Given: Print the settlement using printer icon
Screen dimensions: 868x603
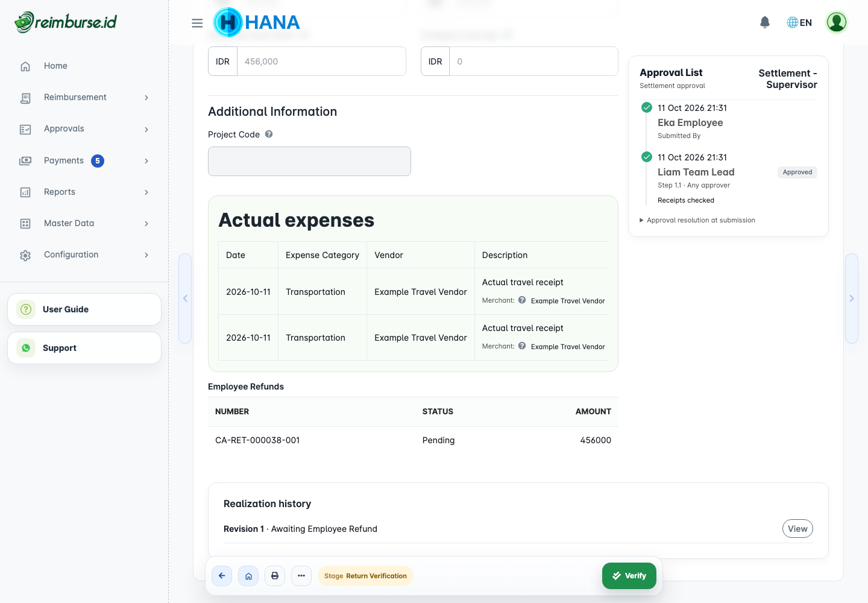Looking at the screenshot, I should pyautogui.click(x=275, y=576).
